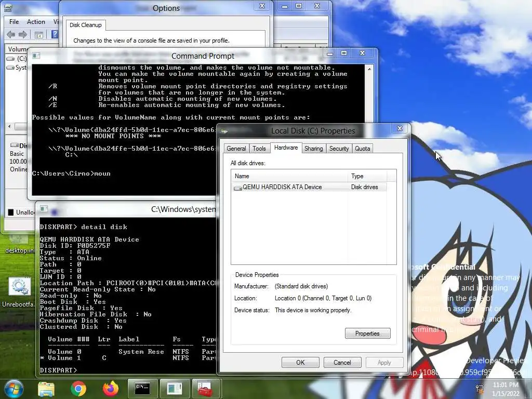
Task: Switch to Command Prompt taskbar button
Action: (142, 389)
